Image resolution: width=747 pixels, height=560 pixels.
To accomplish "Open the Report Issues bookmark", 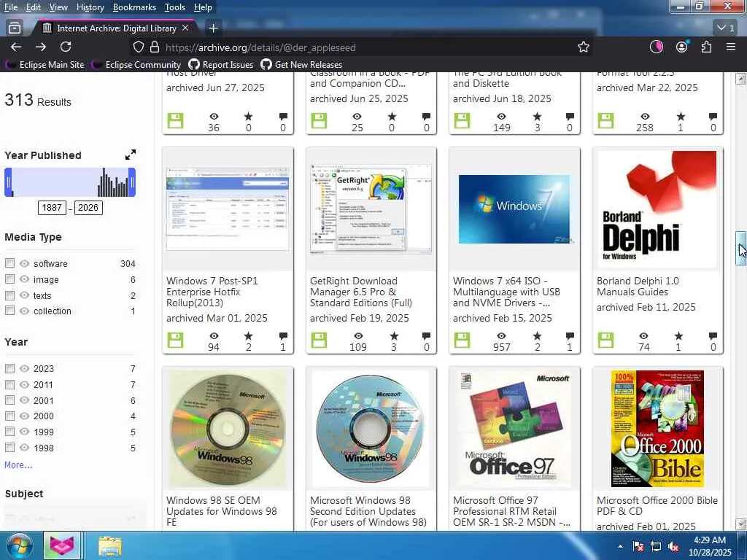I will (x=221, y=65).
